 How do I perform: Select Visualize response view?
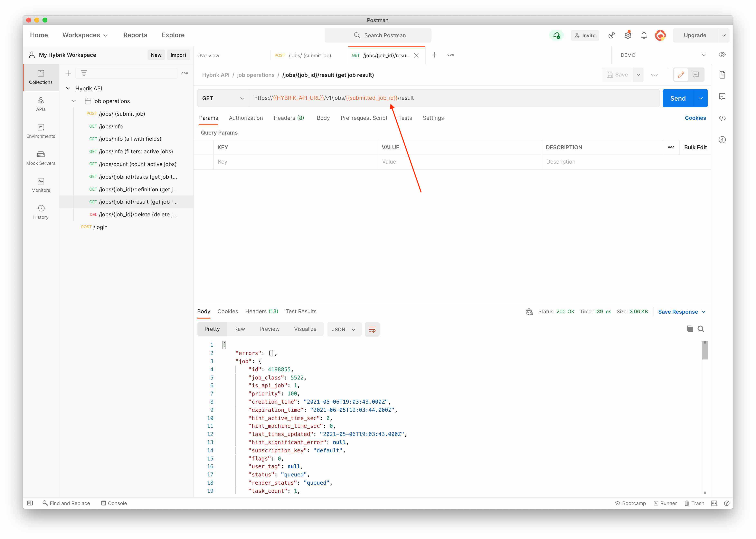(x=305, y=329)
